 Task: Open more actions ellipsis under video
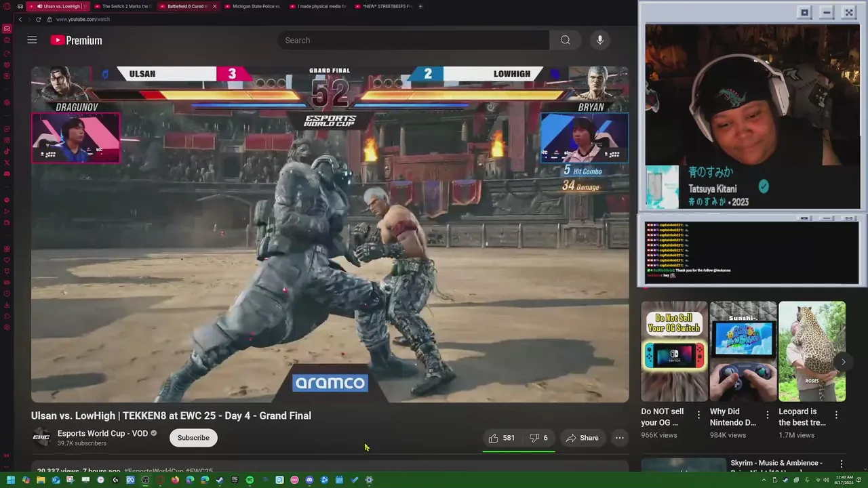[x=619, y=438]
